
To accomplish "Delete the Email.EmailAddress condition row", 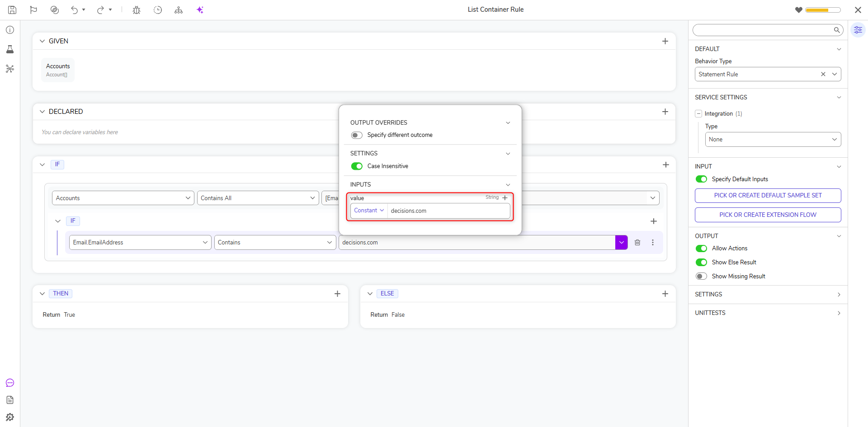I will tap(637, 243).
